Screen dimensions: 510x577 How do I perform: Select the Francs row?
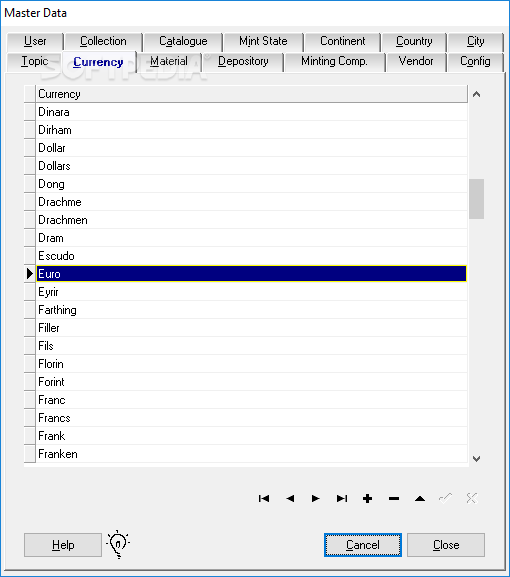tap(252, 418)
